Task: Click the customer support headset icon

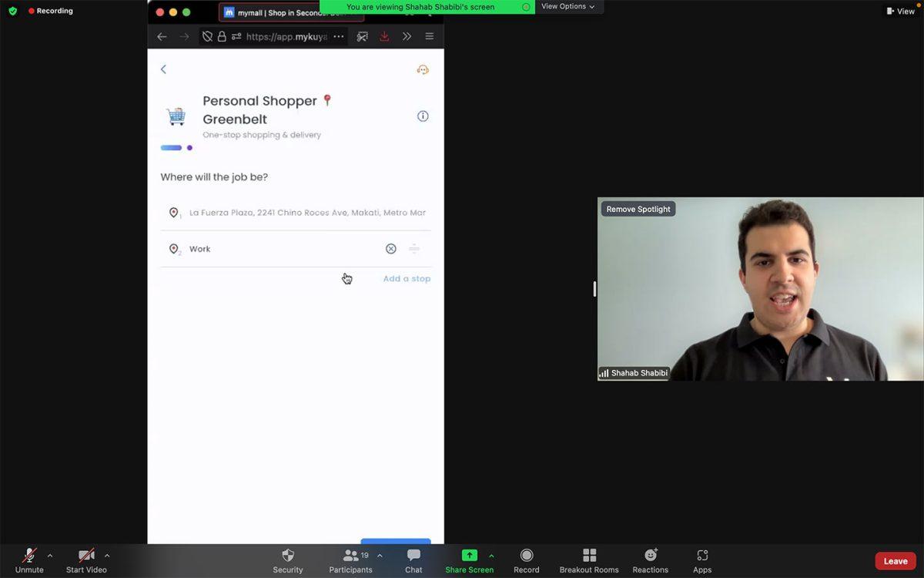Action: tap(423, 69)
